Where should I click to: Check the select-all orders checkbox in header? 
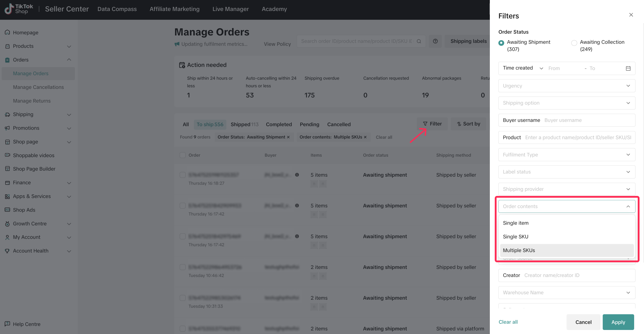182,155
